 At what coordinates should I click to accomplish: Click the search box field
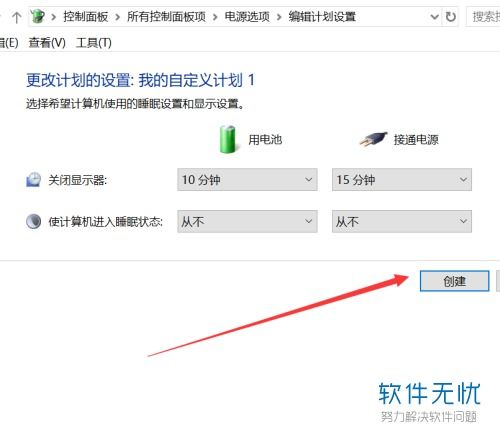pos(483,16)
